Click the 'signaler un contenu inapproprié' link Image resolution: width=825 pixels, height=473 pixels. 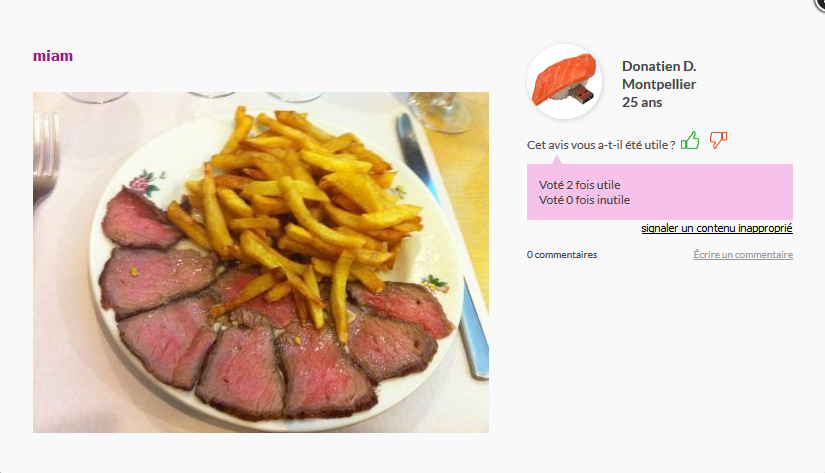pyautogui.click(x=717, y=228)
